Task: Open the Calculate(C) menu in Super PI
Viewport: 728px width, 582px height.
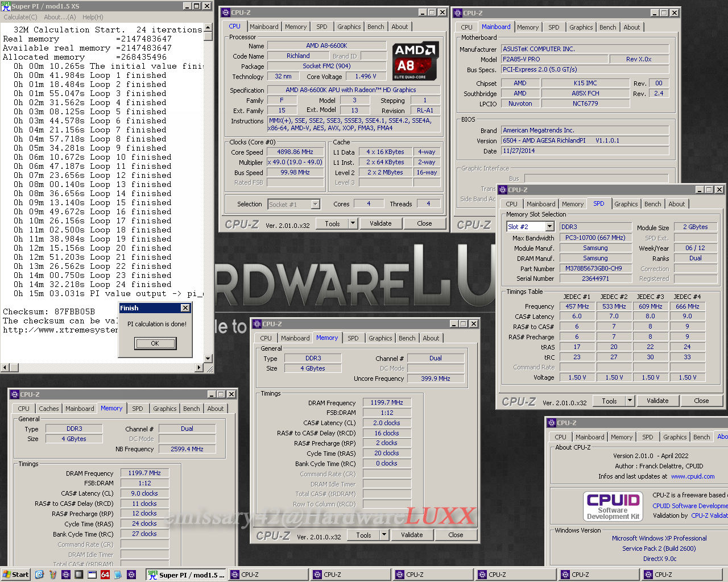Action: coord(20,17)
